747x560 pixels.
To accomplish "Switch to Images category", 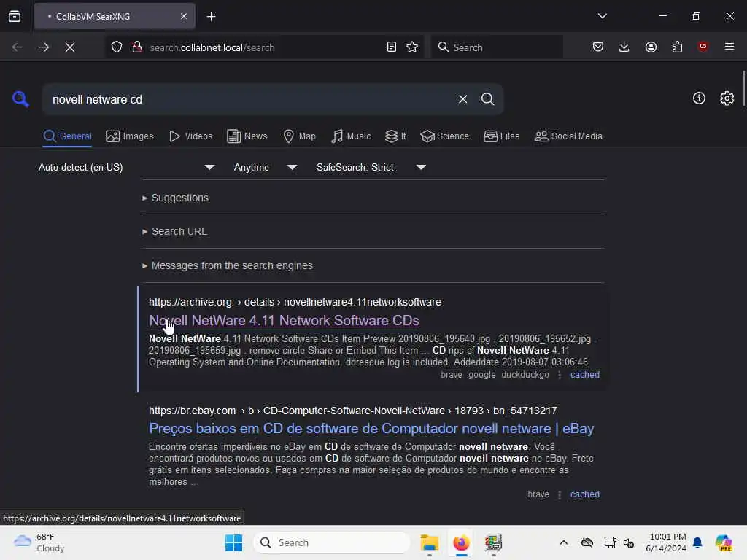I will (130, 136).
